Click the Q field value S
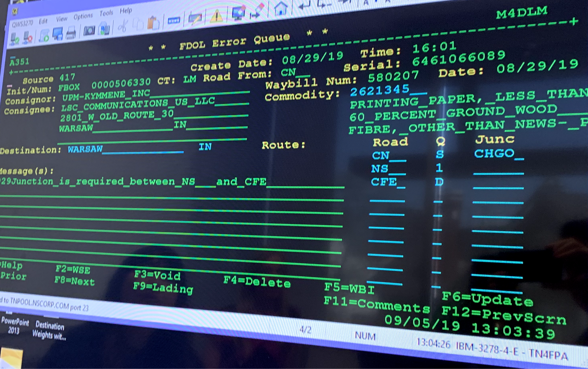 point(440,154)
